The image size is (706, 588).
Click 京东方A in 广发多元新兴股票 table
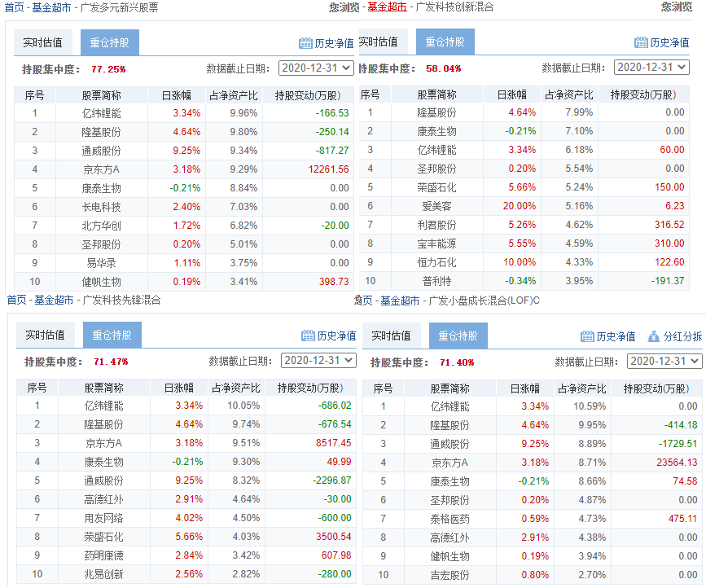[101, 169]
